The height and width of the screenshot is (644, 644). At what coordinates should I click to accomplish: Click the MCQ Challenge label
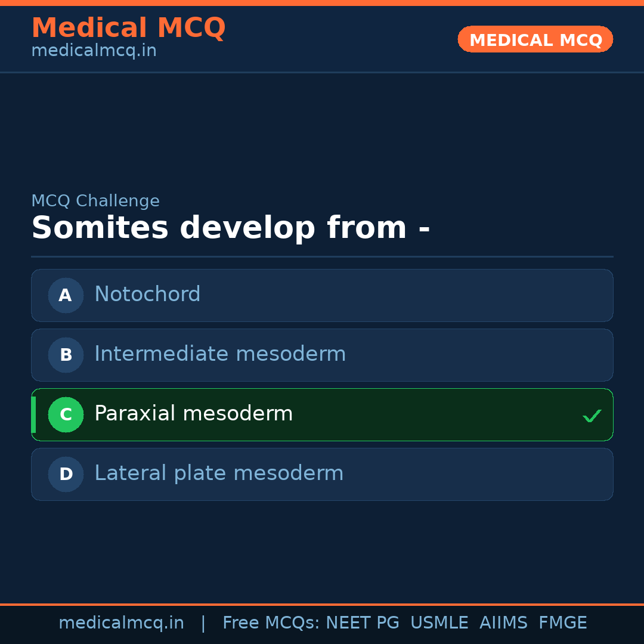[95, 201]
